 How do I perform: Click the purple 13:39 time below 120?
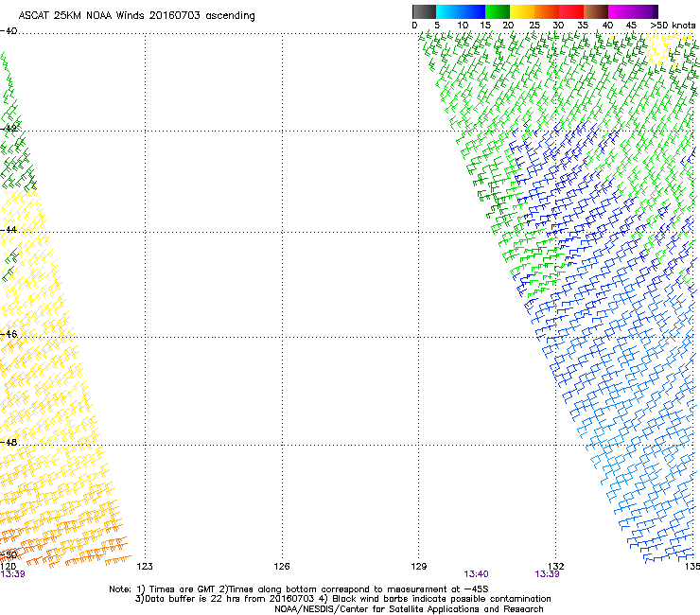click(x=12, y=574)
